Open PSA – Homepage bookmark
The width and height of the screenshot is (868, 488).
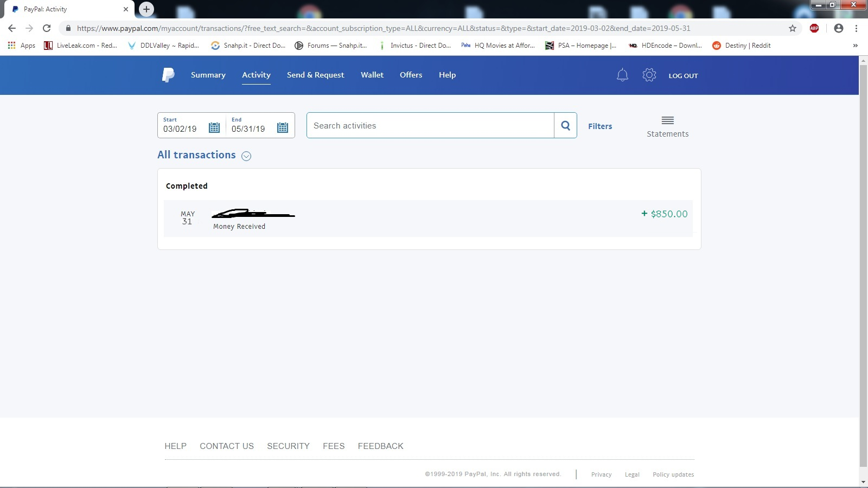(x=581, y=46)
